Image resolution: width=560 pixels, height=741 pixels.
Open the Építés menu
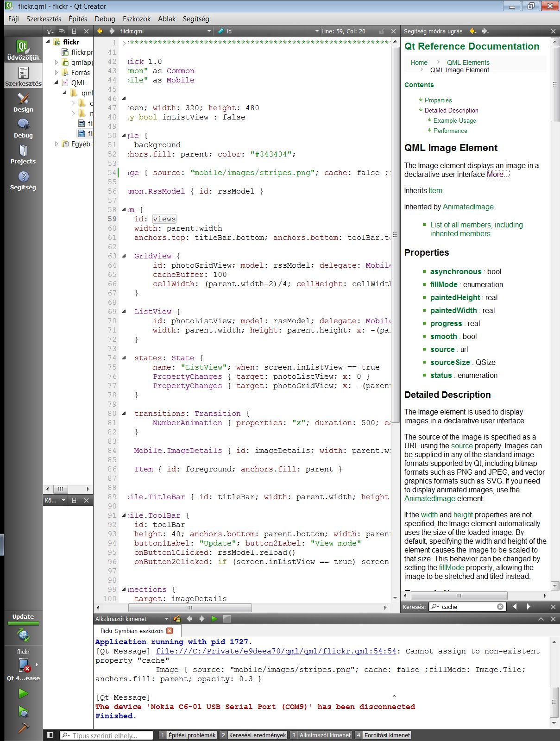point(77,19)
